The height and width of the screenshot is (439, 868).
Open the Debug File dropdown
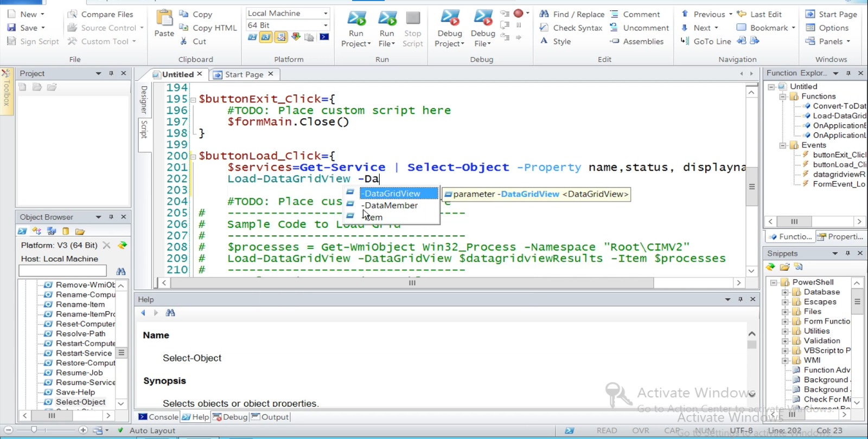point(482,44)
